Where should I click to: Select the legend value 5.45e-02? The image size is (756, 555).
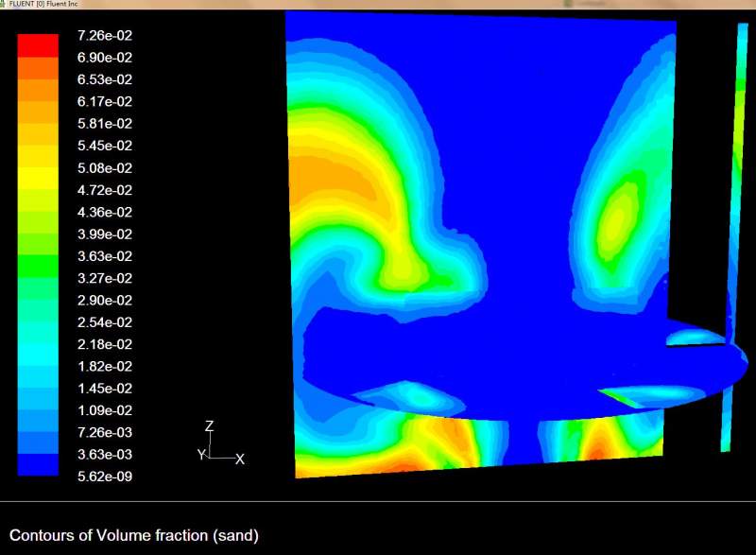pos(105,146)
